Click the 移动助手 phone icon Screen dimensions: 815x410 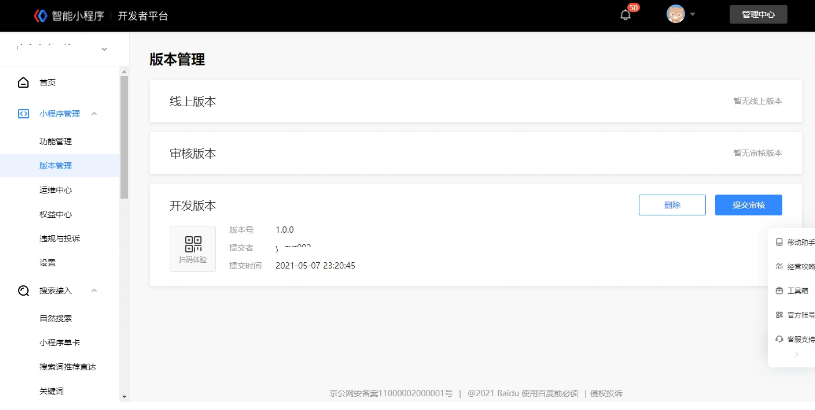(x=779, y=242)
